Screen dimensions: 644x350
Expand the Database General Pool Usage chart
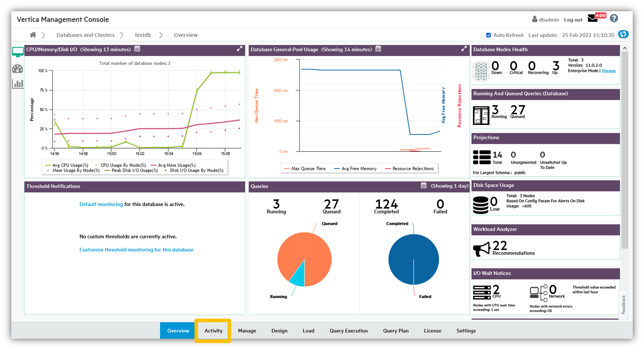[464, 49]
